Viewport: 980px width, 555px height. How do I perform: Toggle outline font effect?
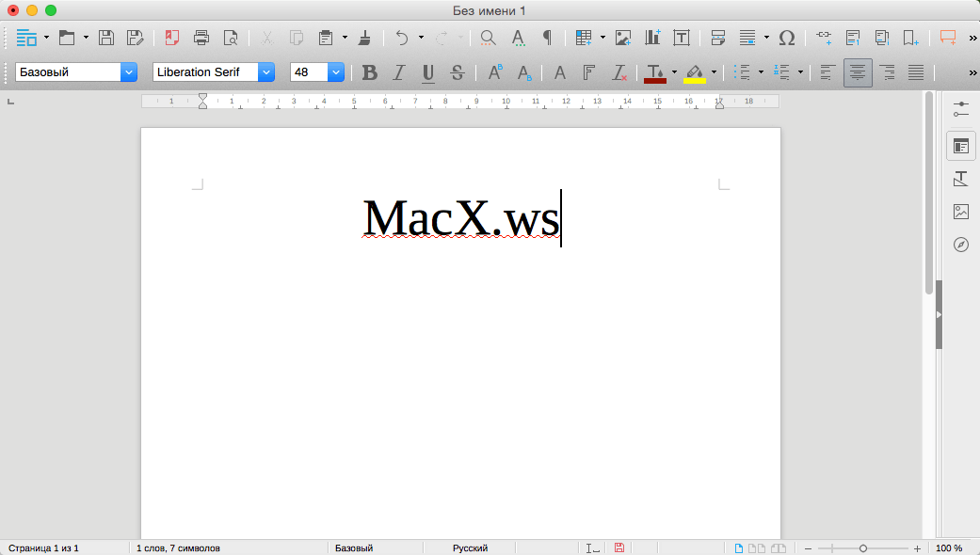tap(588, 72)
